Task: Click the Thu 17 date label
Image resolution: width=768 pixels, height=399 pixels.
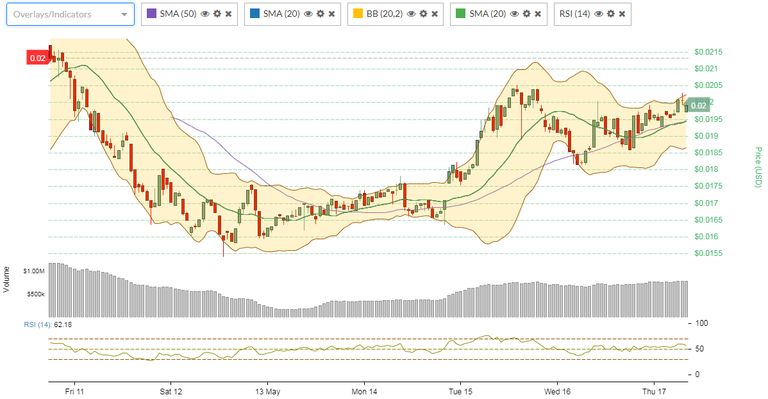Action: point(654,392)
